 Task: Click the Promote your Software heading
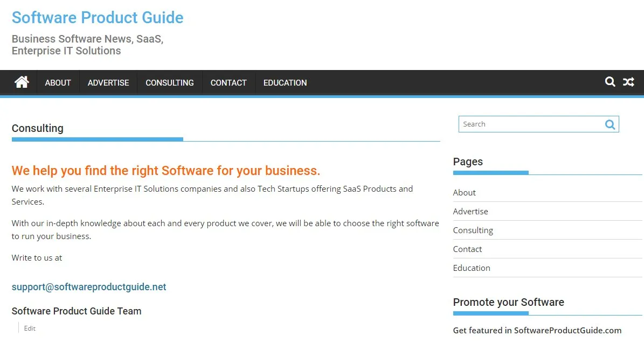509,302
